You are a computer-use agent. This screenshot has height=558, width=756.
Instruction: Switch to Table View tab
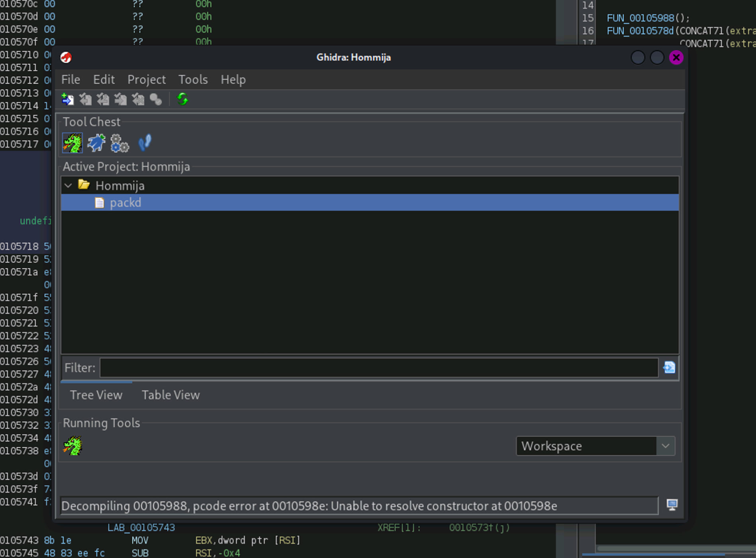[170, 395]
